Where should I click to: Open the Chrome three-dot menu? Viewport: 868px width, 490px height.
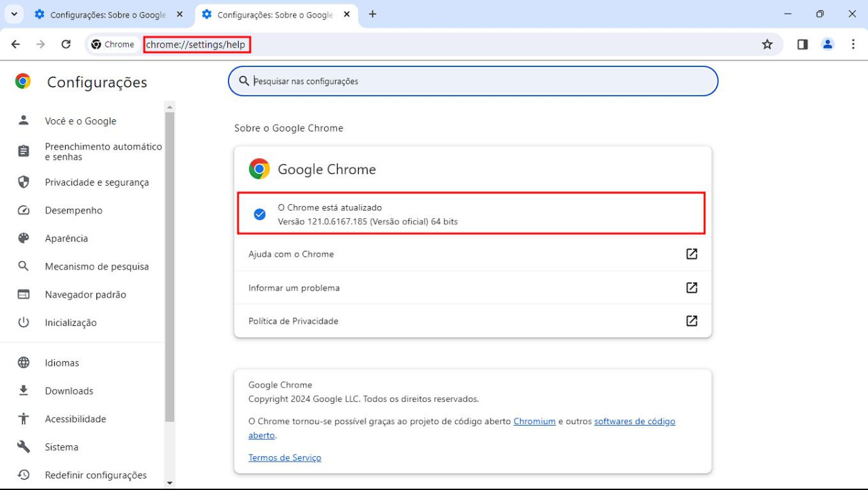(852, 44)
